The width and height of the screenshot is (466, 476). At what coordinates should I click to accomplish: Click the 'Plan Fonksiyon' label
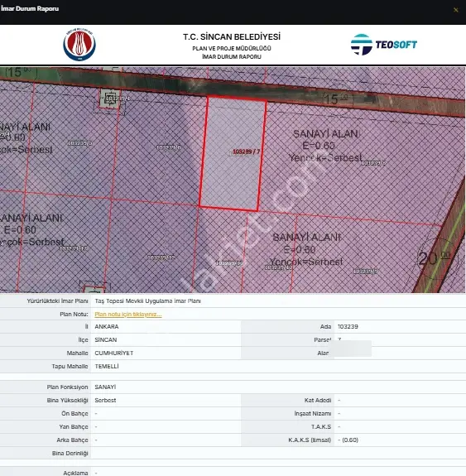(x=67, y=387)
